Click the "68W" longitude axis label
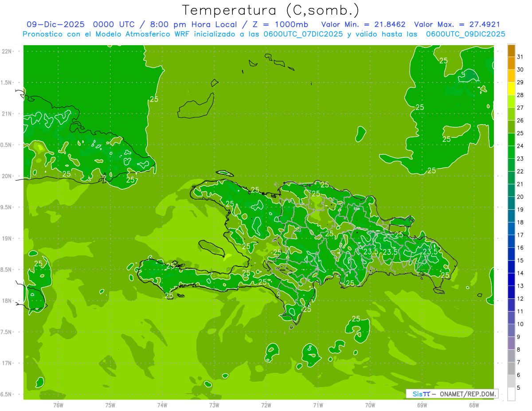532x411 pixels. [x=474, y=405]
